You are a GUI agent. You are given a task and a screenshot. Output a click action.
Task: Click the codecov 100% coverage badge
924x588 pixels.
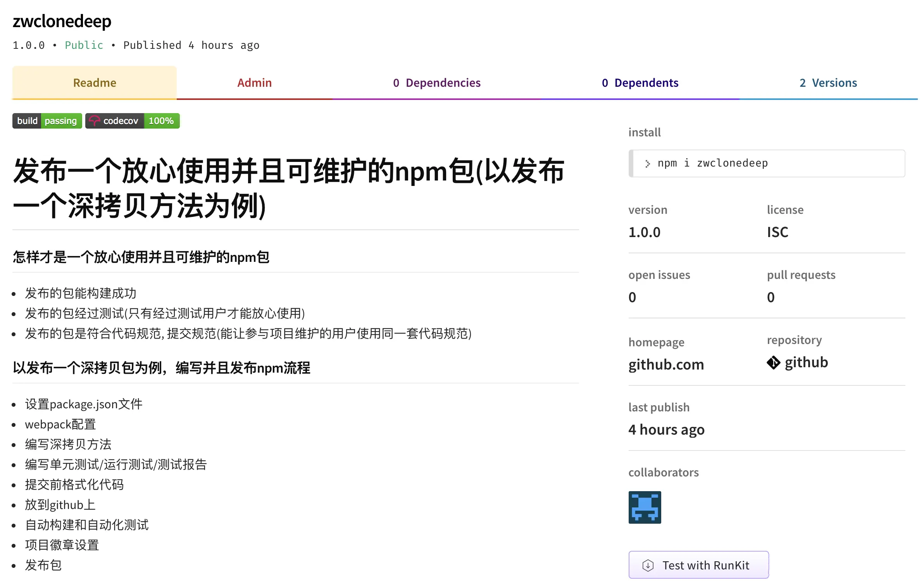click(x=132, y=120)
